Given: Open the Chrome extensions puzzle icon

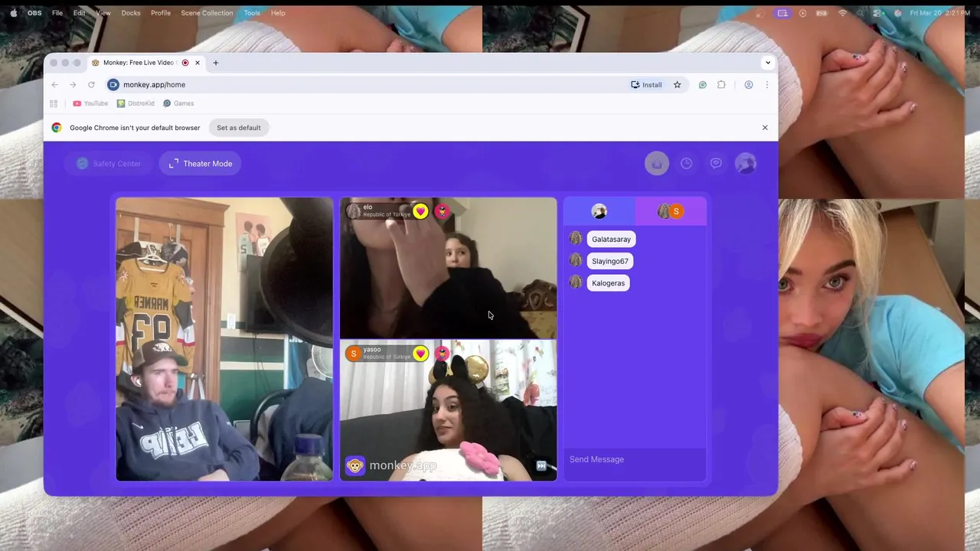Looking at the screenshot, I should (x=721, y=85).
